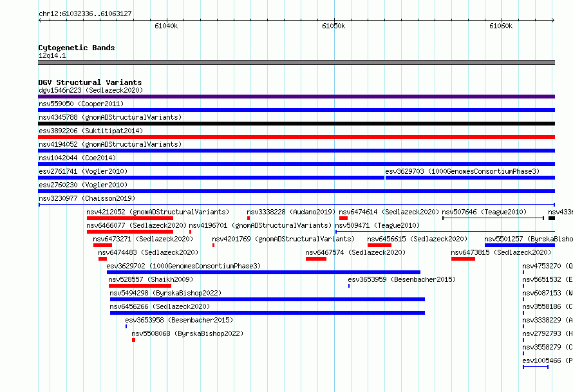The width and height of the screenshot is (573, 392).
Task: Click the red bar under nsv528557
Action: pos(140,286)
